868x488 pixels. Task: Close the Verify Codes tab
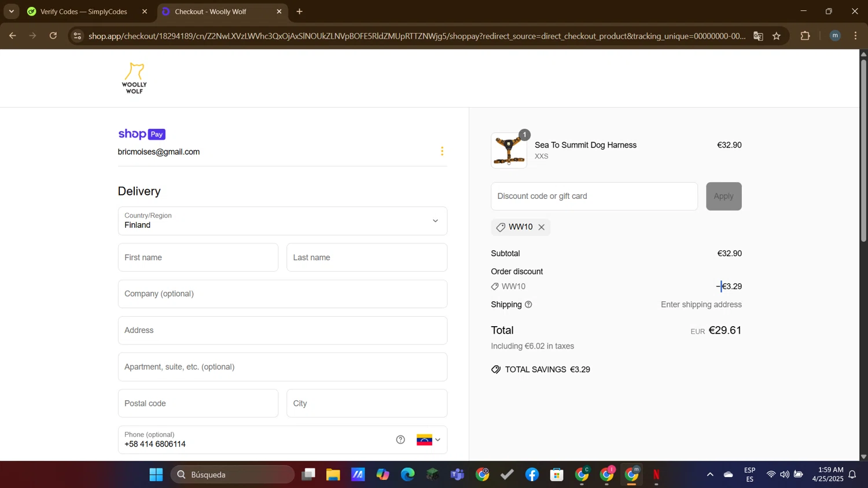(145, 12)
